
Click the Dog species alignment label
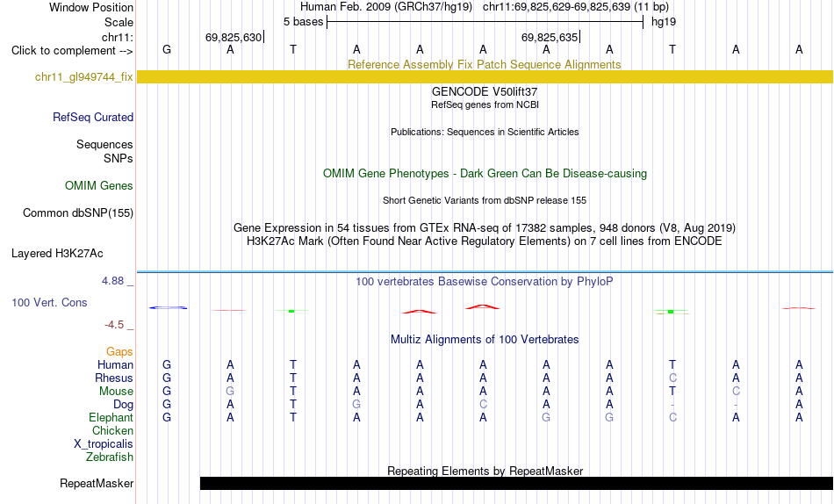click(123, 405)
